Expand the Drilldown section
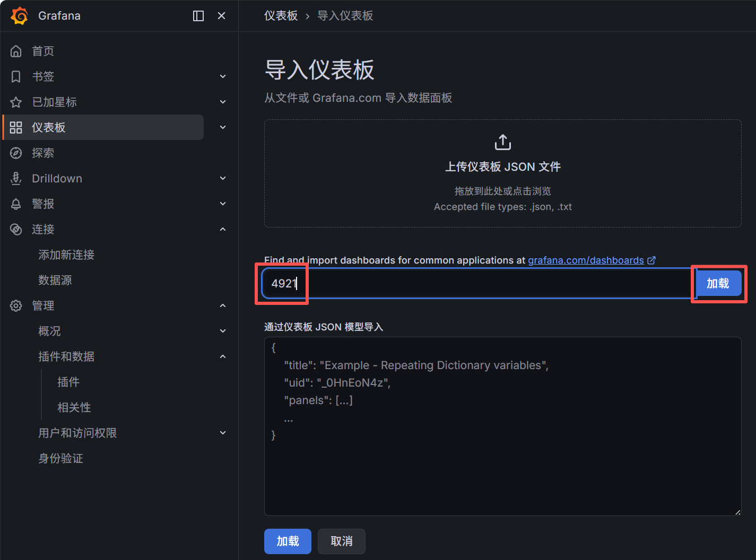Image resolution: width=756 pixels, height=560 pixels. [x=223, y=178]
